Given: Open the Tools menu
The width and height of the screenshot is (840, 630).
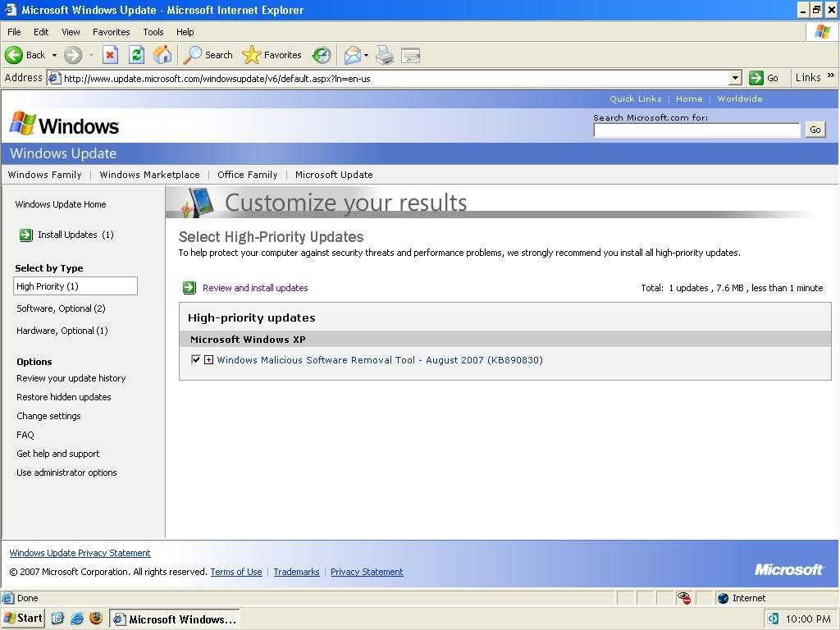Looking at the screenshot, I should coord(153,32).
